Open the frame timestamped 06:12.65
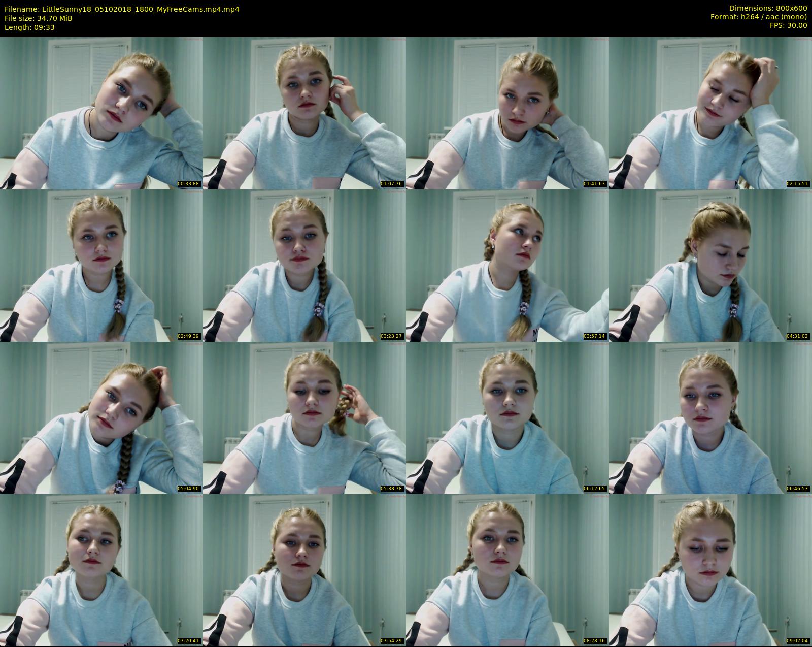Viewport: 812px width, 647px height. (507, 417)
